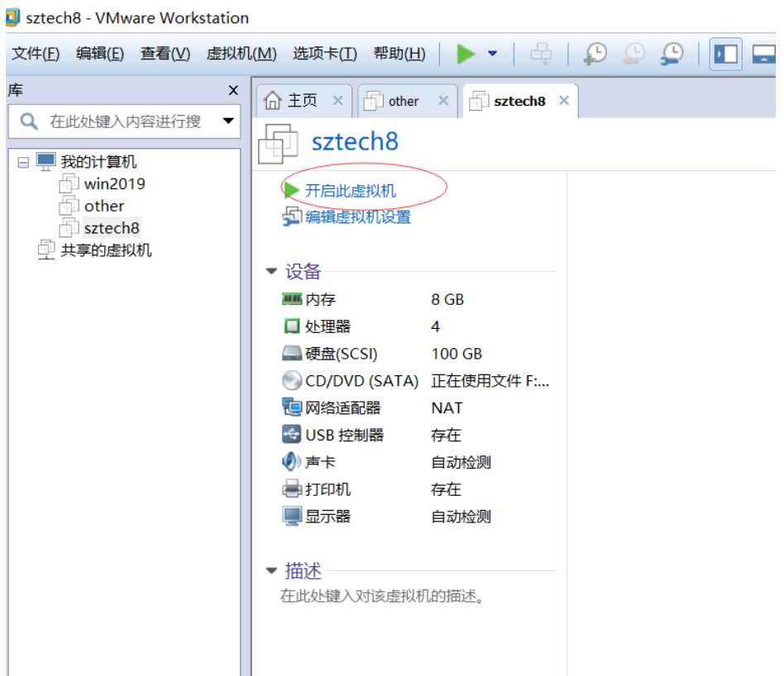Click the 处理器 value 4
Screen dimensions: 784x676
436,326
